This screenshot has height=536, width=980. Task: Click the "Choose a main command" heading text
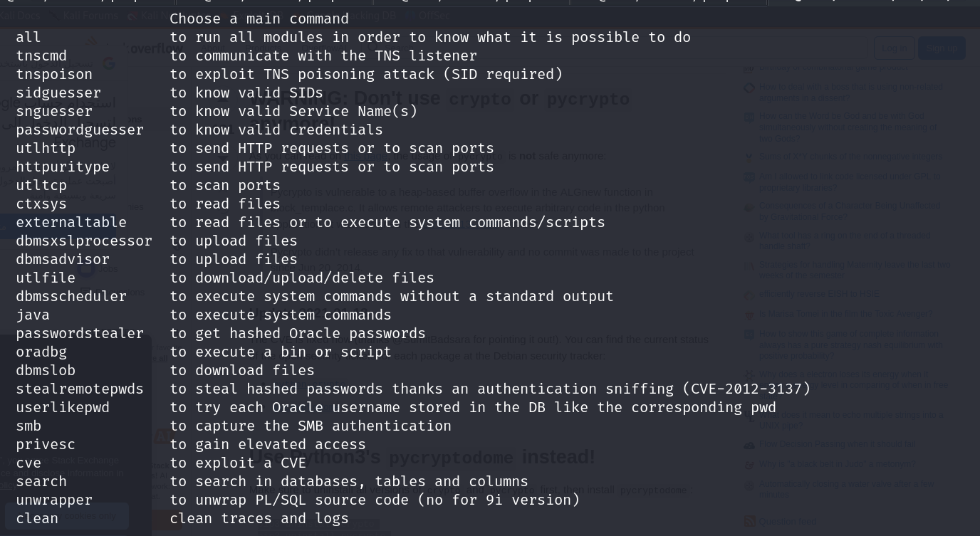pos(259,19)
